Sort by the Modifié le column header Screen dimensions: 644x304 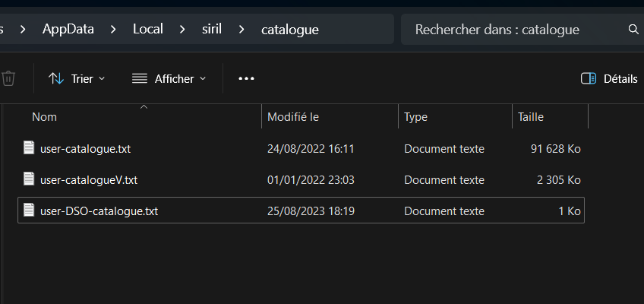pyautogui.click(x=293, y=117)
